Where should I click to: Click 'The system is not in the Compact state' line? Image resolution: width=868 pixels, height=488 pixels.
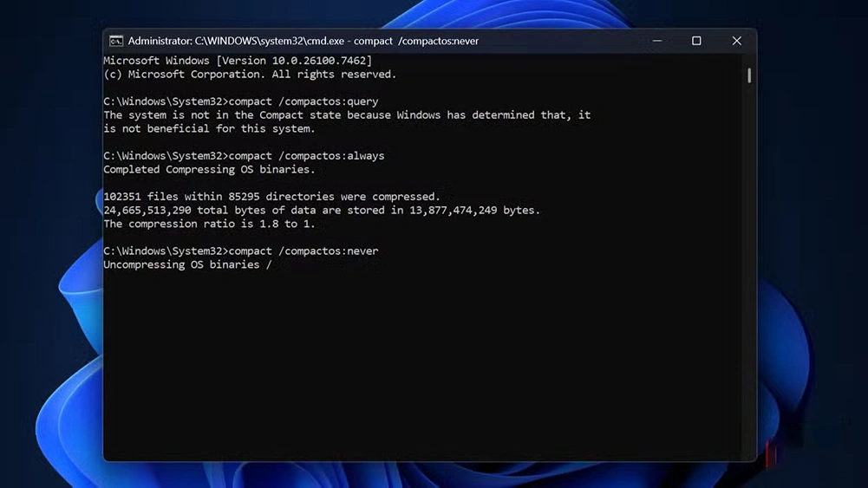tap(347, 115)
